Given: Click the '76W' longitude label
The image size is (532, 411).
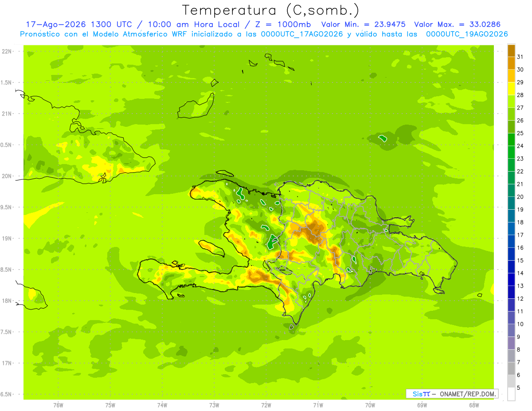Looking at the screenshot, I should (58, 405).
